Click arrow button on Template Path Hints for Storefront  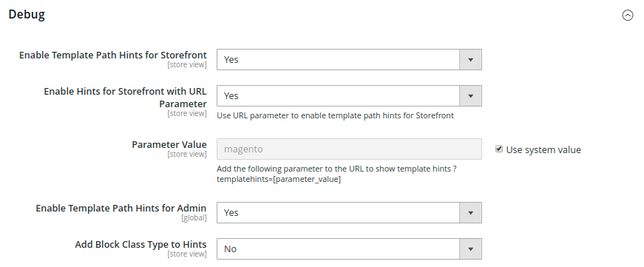[470, 60]
